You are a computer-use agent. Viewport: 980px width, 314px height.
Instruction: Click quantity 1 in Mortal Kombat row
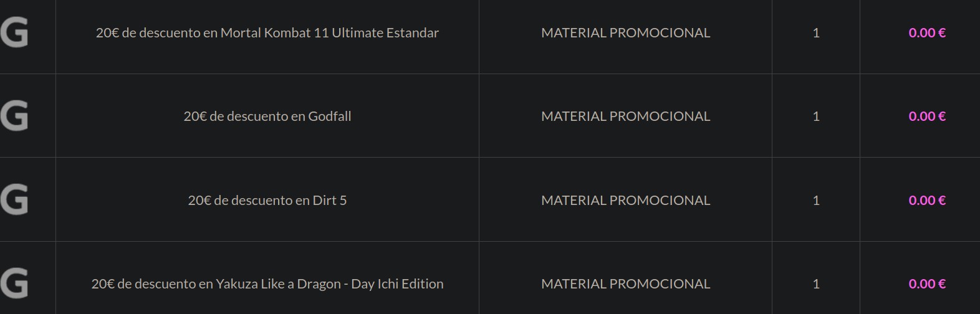point(816,33)
